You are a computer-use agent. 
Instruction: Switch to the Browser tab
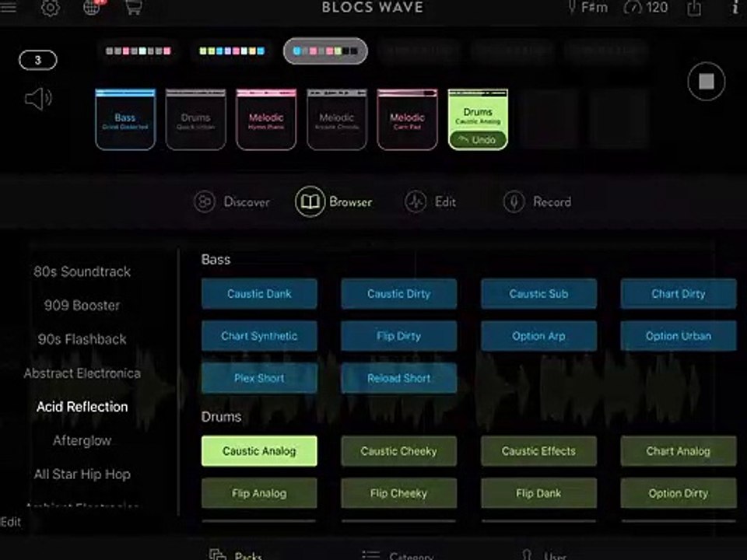pyautogui.click(x=334, y=202)
